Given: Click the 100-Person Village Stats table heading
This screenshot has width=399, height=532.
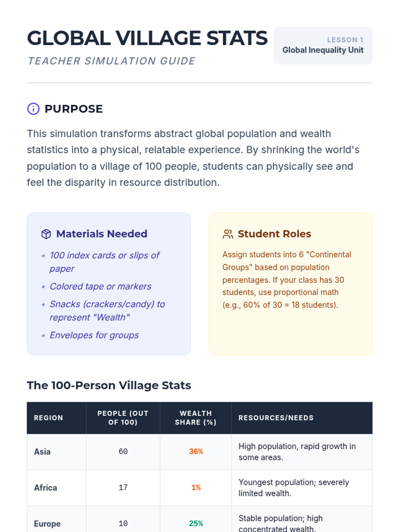Looking at the screenshot, I should pyautogui.click(x=109, y=385).
